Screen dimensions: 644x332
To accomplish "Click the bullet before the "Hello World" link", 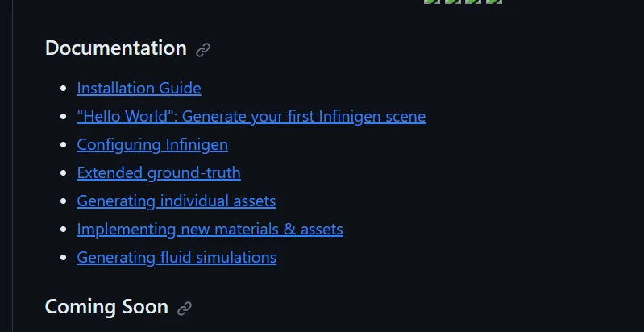I will (x=64, y=117).
